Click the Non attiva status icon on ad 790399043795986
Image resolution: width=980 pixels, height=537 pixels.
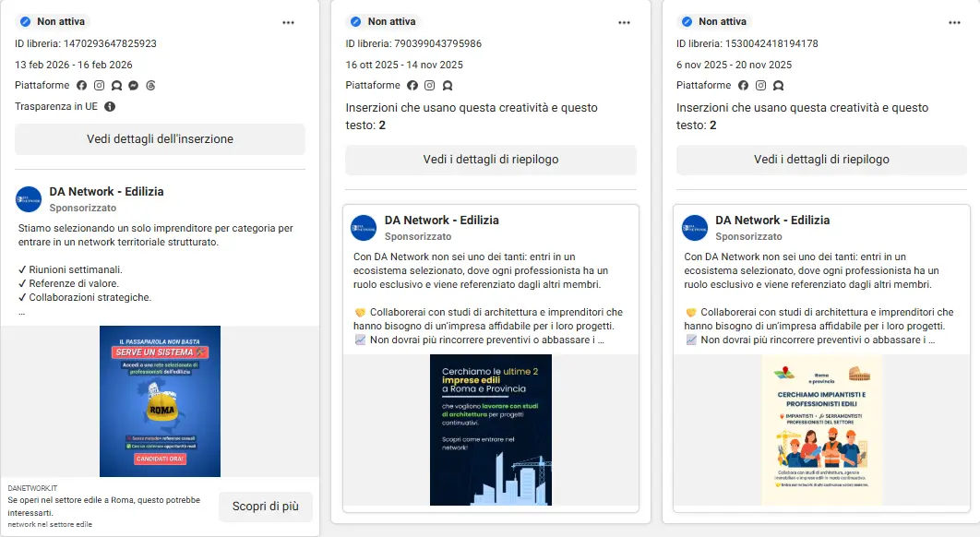click(356, 22)
